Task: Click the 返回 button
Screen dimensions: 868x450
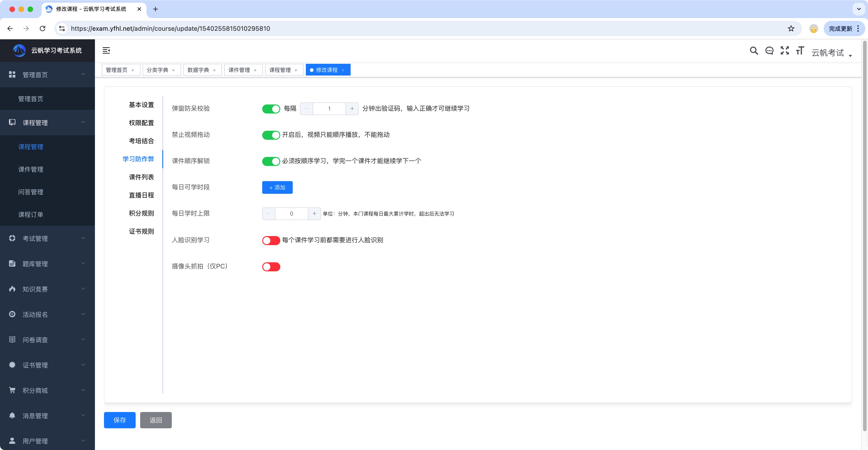Action: point(156,420)
